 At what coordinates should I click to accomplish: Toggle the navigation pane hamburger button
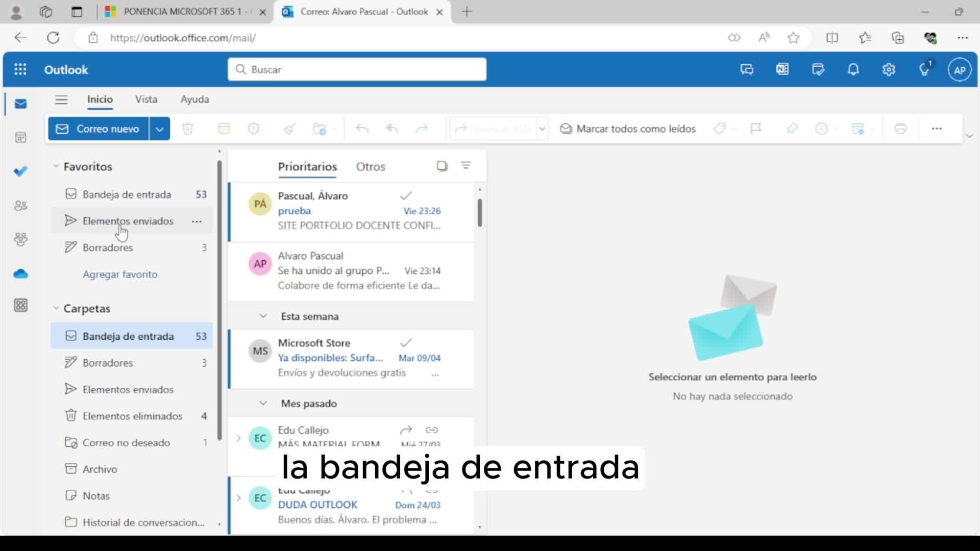pos(61,99)
